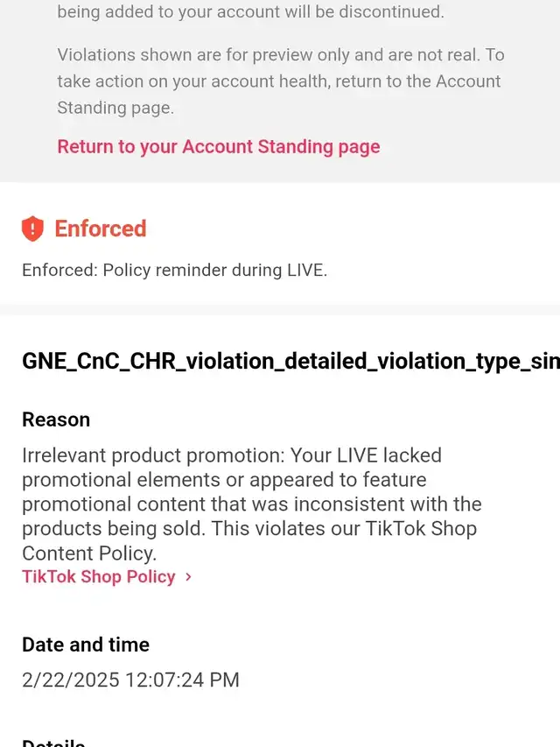The height and width of the screenshot is (747, 560).
Task: Open the Return to your Account Standing page link
Action: (x=218, y=146)
